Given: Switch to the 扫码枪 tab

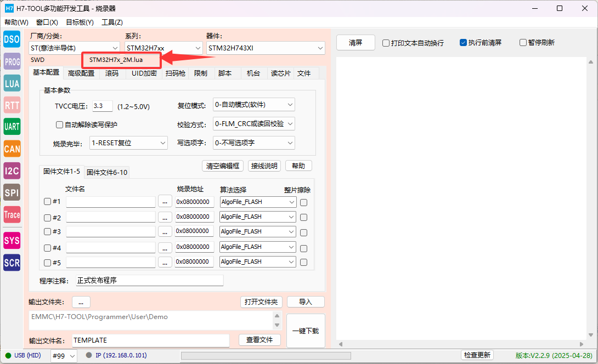Looking at the screenshot, I should [176, 73].
